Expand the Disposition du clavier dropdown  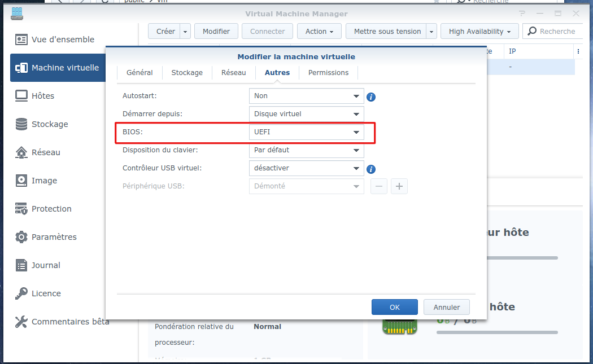pos(306,150)
